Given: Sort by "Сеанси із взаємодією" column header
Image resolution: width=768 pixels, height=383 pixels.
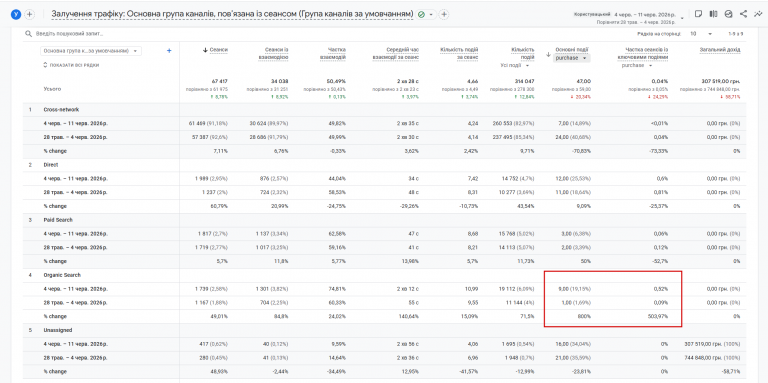Looking at the screenshot, I should coord(272,53).
